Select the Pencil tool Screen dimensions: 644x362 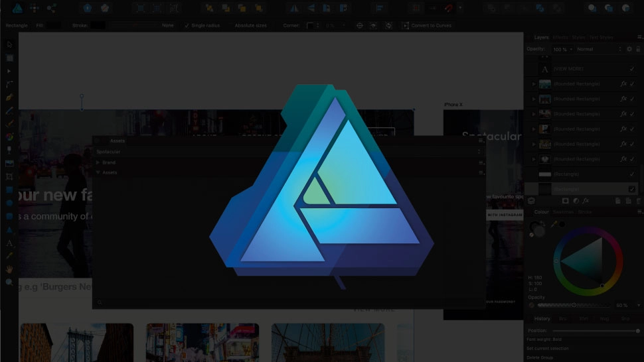pyautogui.click(x=9, y=110)
